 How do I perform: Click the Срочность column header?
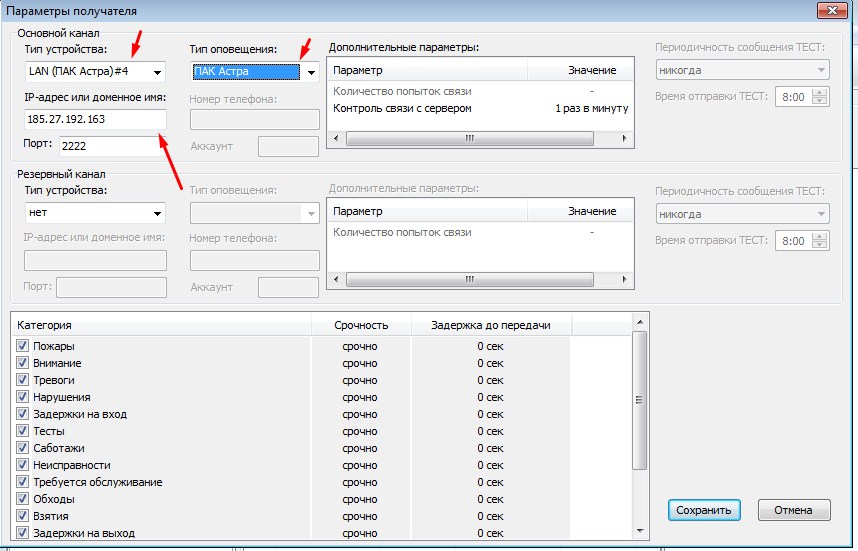(x=361, y=325)
